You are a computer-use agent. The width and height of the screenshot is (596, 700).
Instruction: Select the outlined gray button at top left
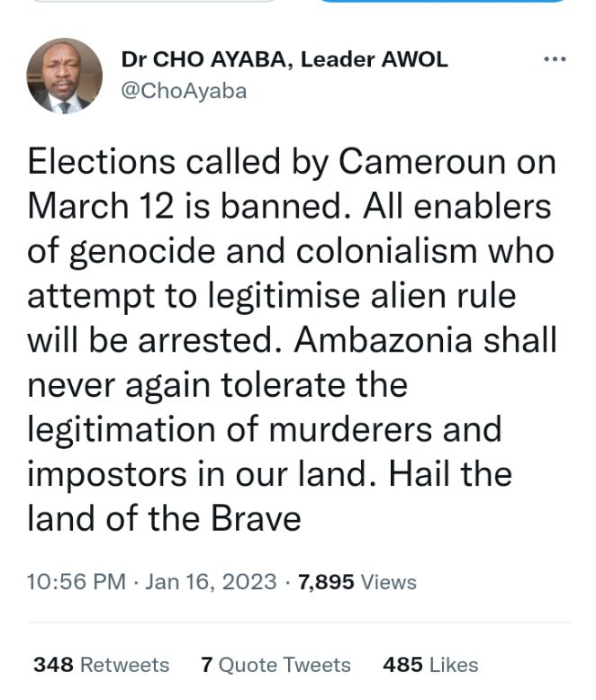[154, 1]
